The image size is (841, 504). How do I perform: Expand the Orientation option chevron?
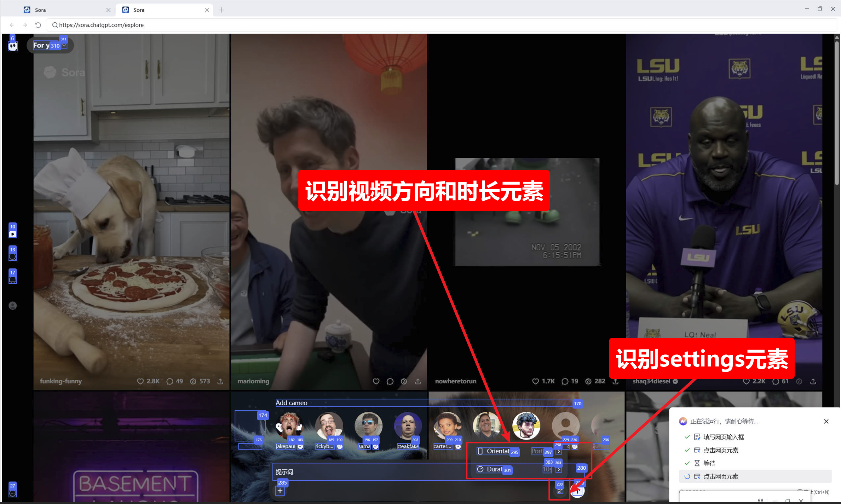coord(558,451)
